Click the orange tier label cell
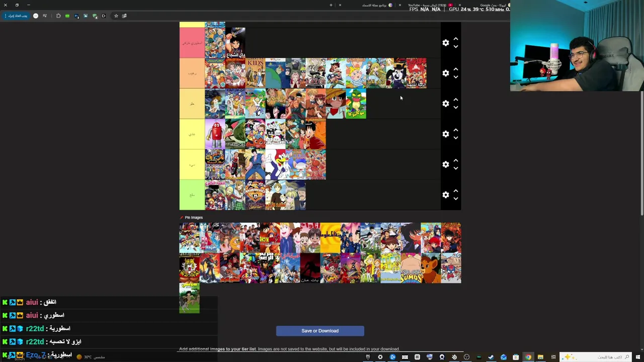 pyautogui.click(x=192, y=73)
